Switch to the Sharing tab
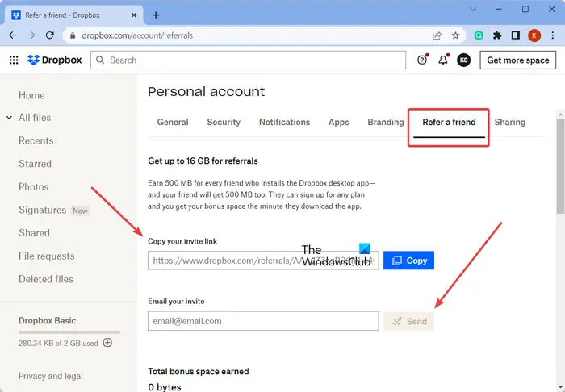 click(510, 122)
